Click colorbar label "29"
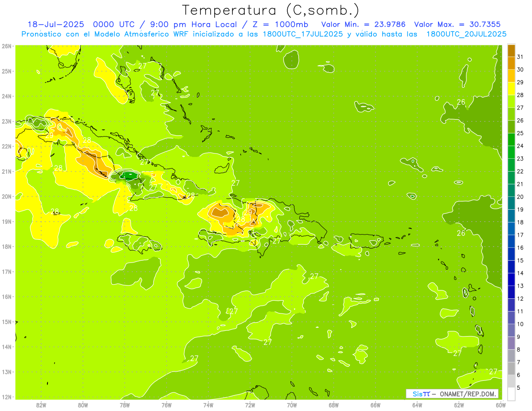This screenshot has width=532, height=411. (x=520, y=82)
